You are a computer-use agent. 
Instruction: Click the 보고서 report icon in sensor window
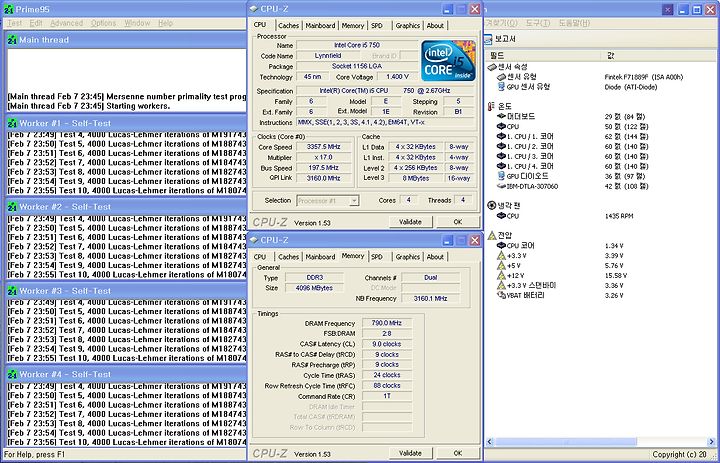coord(489,39)
